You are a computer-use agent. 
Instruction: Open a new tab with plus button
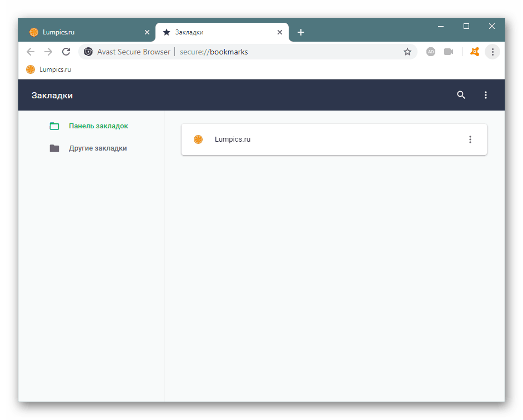pyautogui.click(x=301, y=32)
